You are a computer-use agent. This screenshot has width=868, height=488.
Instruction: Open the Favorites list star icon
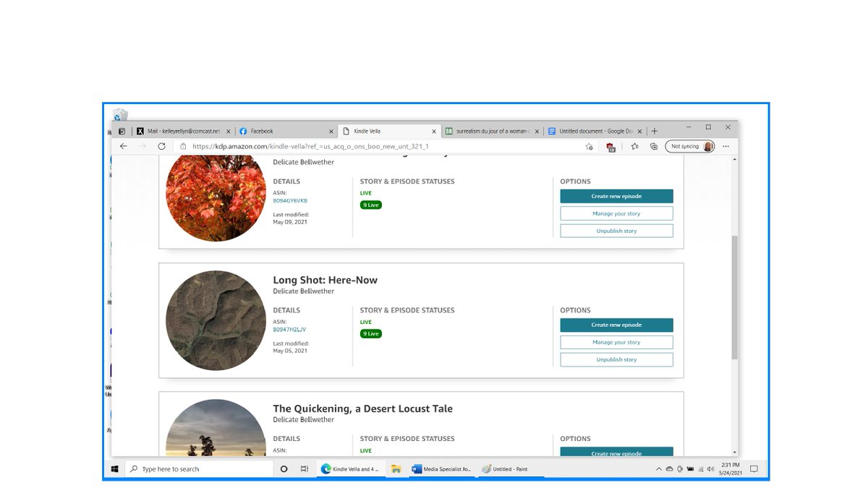[634, 146]
